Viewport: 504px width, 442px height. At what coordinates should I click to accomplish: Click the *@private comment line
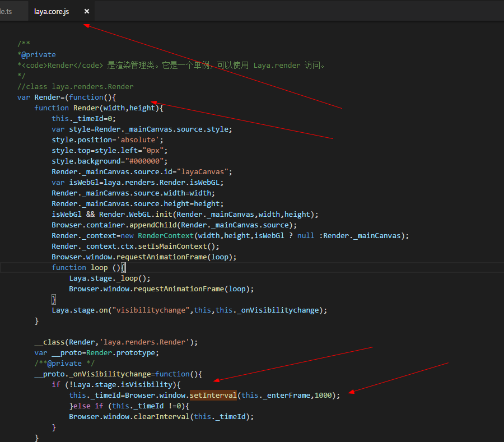coord(36,55)
